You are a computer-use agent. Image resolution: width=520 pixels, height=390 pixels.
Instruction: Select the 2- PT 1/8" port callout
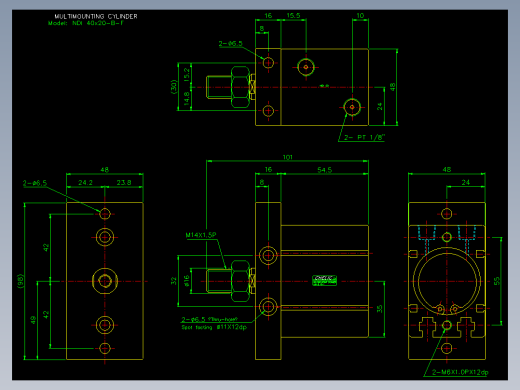pyautogui.click(x=364, y=137)
